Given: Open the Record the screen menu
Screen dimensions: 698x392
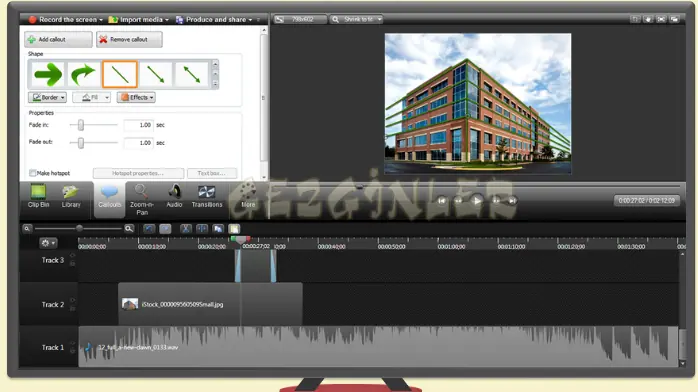Looking at the screenshot, I should click(x=66, y=19).
